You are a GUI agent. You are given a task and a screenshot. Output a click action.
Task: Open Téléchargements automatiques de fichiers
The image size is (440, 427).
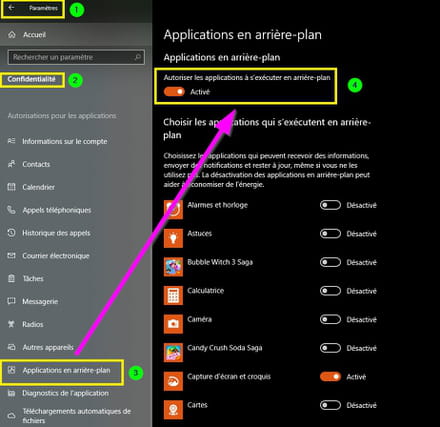76,416
